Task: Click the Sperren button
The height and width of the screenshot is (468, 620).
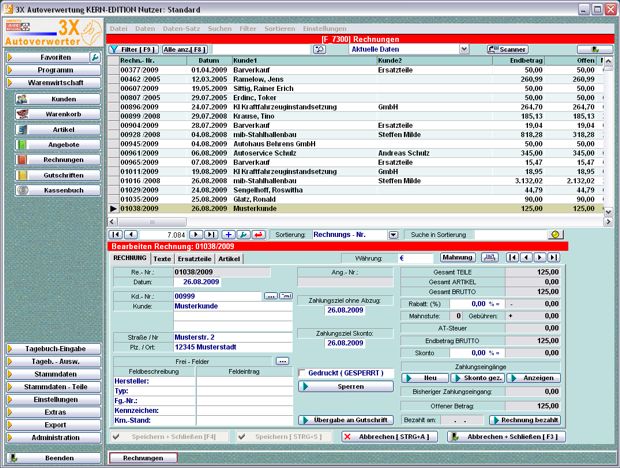Action: pyautogui.click(x=346, y=387)
